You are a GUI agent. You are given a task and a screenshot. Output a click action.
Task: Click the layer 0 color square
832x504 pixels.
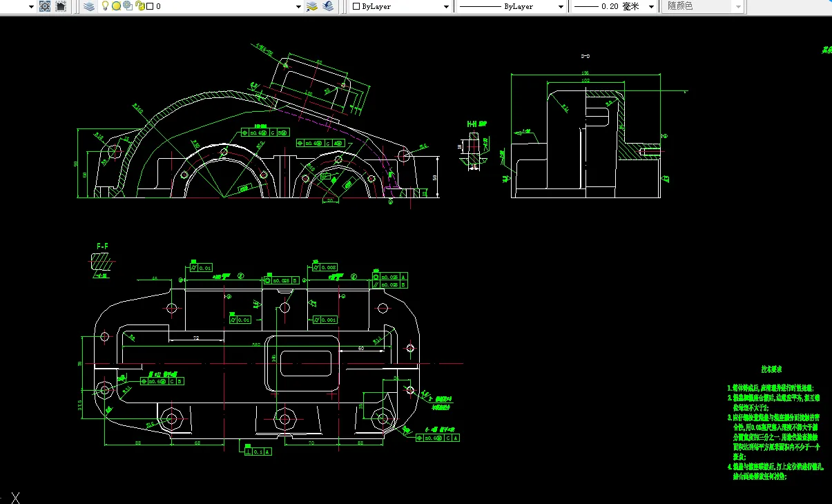[x=150, y=6]
